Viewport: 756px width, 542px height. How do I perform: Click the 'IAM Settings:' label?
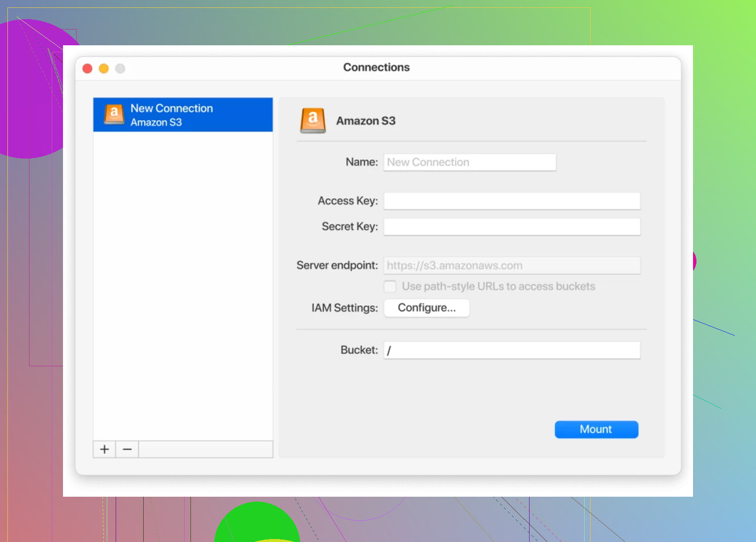345,308
